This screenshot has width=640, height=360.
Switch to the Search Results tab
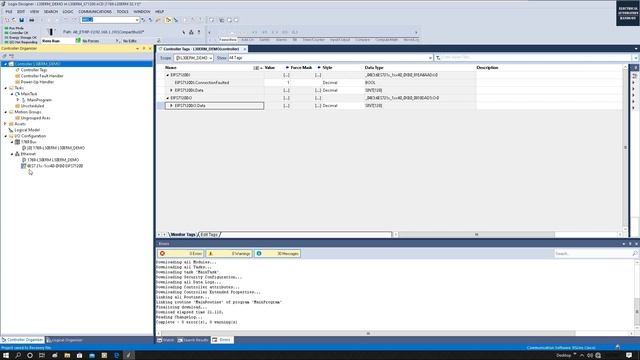193,340
